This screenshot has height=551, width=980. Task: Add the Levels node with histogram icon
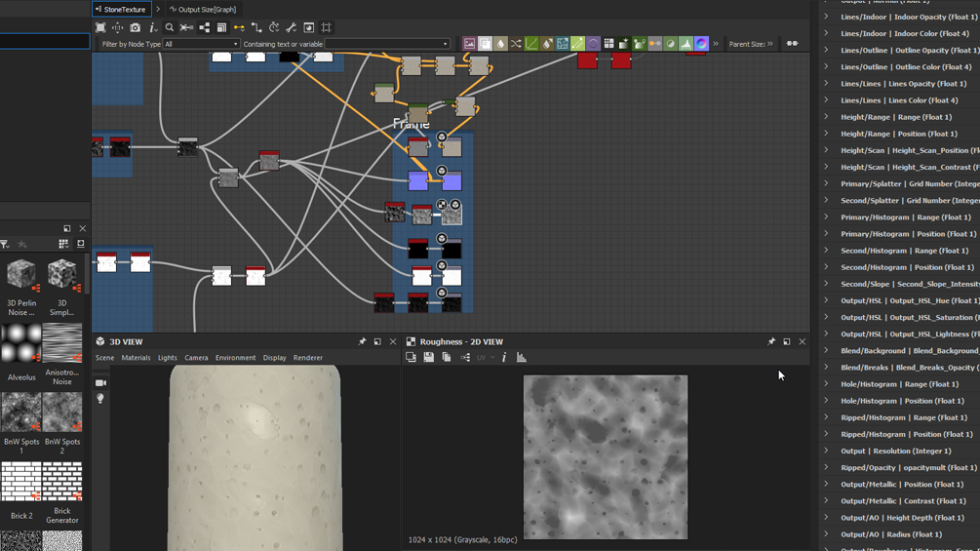tap(686, 43)
